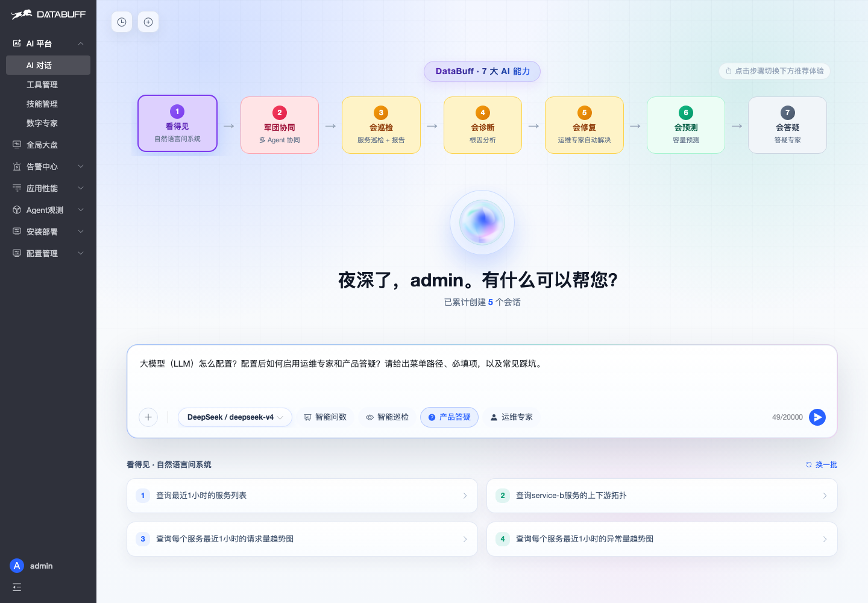Click the Agent观测 cube icon

coord(17,210)
